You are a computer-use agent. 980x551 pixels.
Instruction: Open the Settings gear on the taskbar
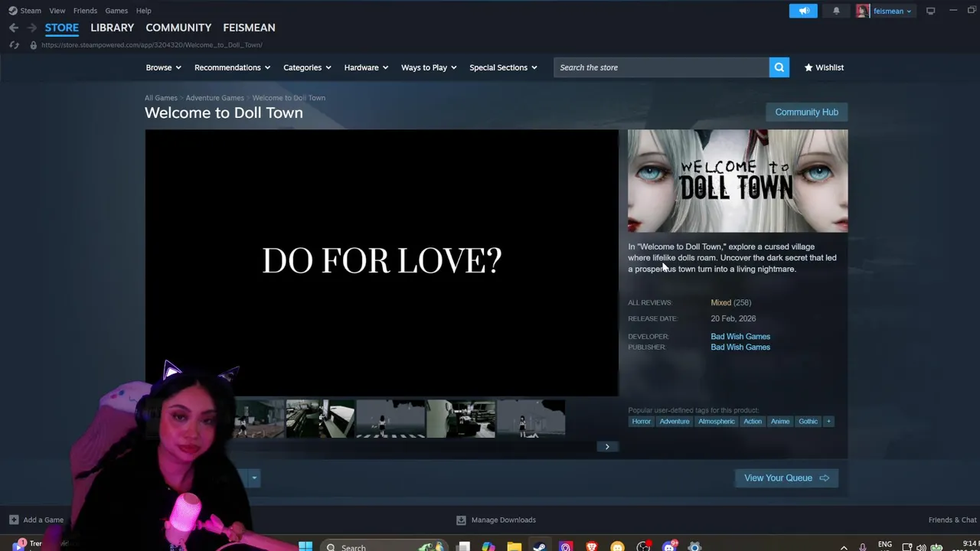coord(694,546)
